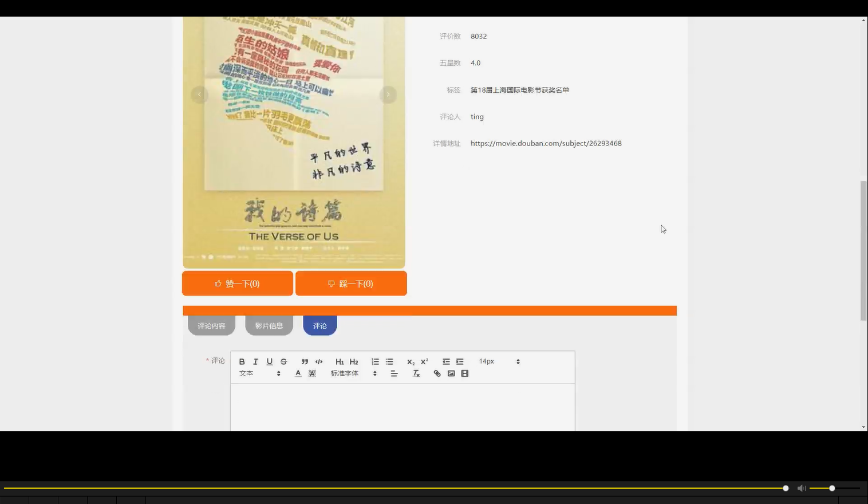This screenshot has height=504, width=868.
Task: Insert a code block in the comment
Action: click(319, 361)
